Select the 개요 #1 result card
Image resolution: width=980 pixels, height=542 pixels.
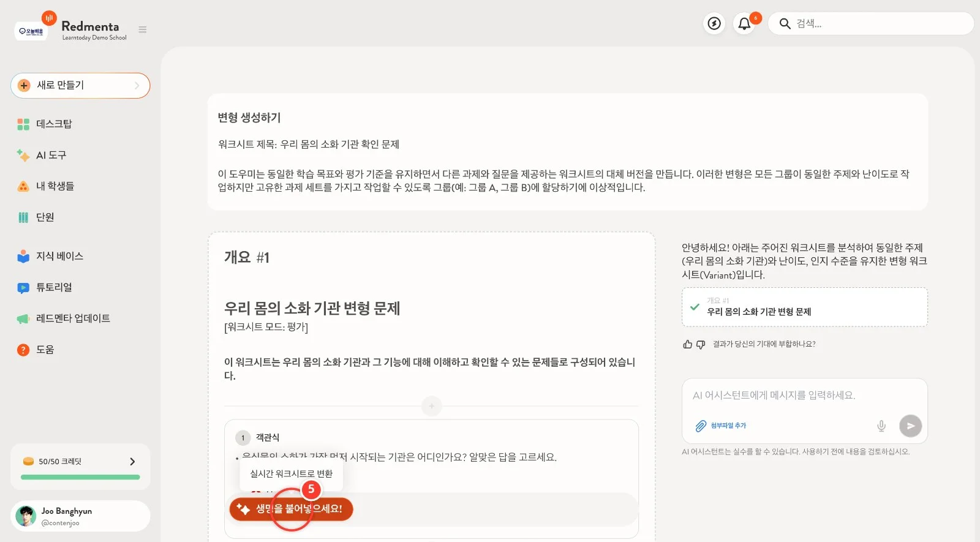[x=804, y=307]
